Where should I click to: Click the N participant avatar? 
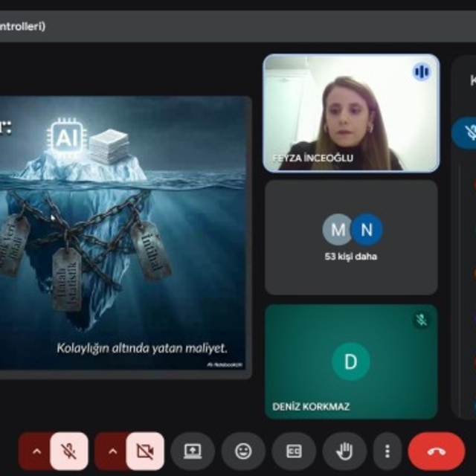coord(367,230)
